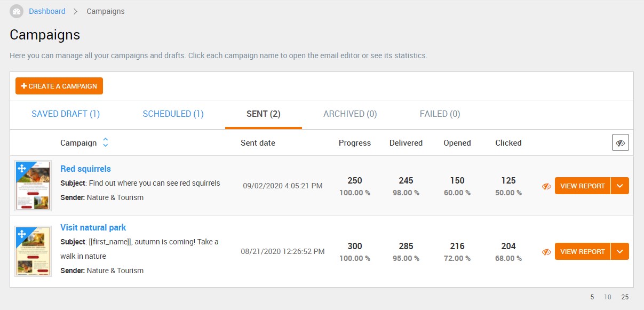Toggle hidden eye button in table header
This screenshot has width=644, height=310.
click(621, 143)
